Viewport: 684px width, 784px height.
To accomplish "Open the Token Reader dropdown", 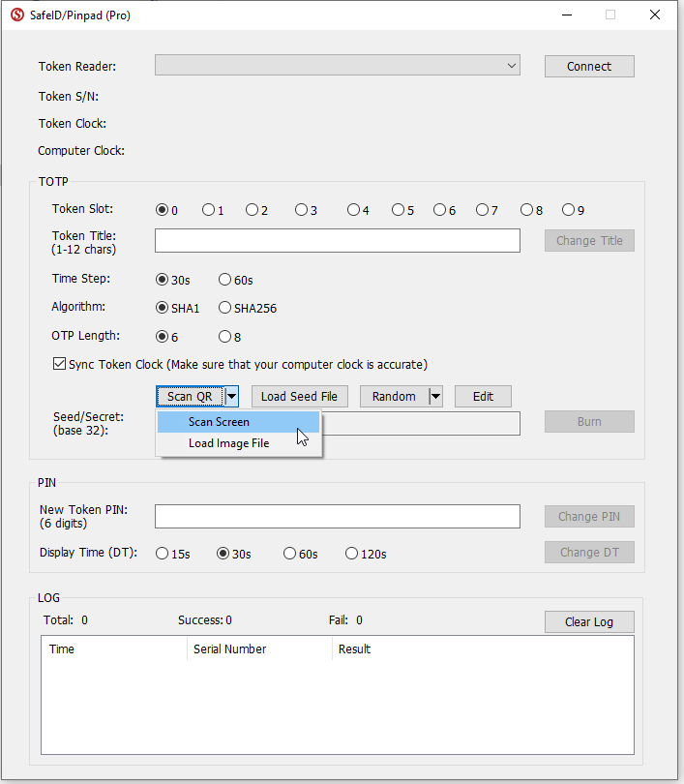I will point(337,66).
